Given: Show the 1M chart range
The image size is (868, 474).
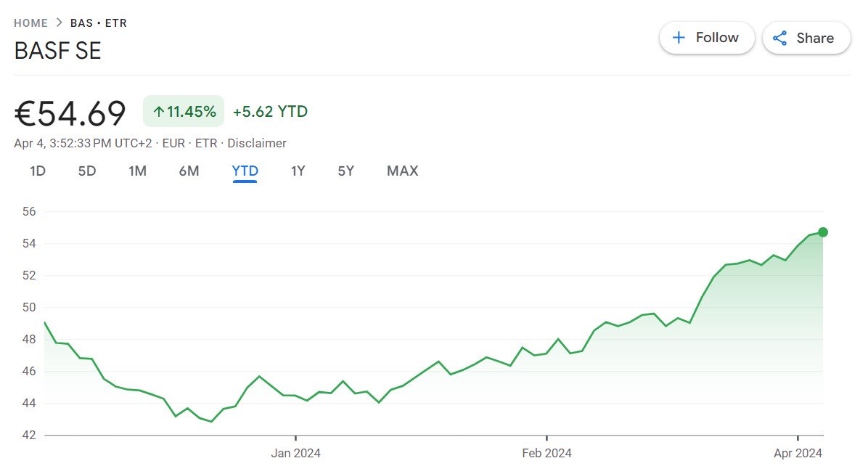Looking at the screenshot, I should click(x=137, y=171).
